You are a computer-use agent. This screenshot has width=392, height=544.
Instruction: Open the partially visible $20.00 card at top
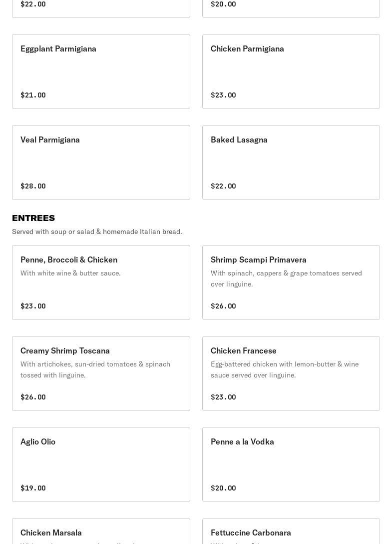click(x=291, y=8)
